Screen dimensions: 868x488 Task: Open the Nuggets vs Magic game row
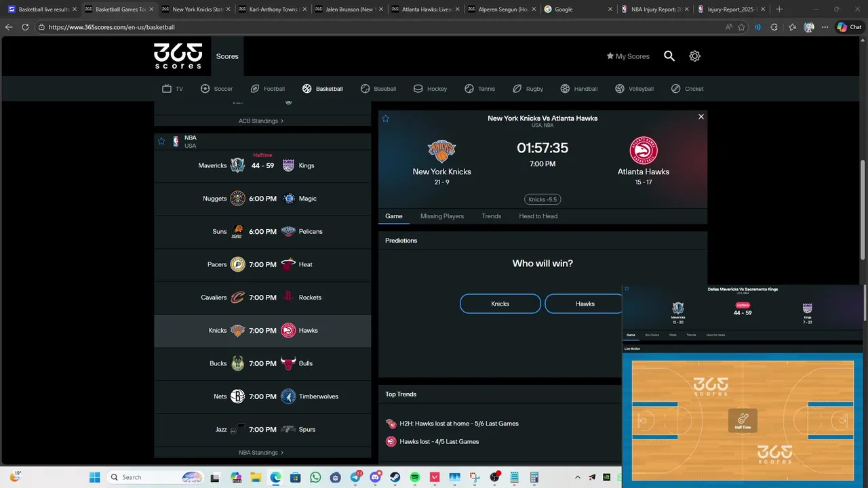tap(262, 199)
